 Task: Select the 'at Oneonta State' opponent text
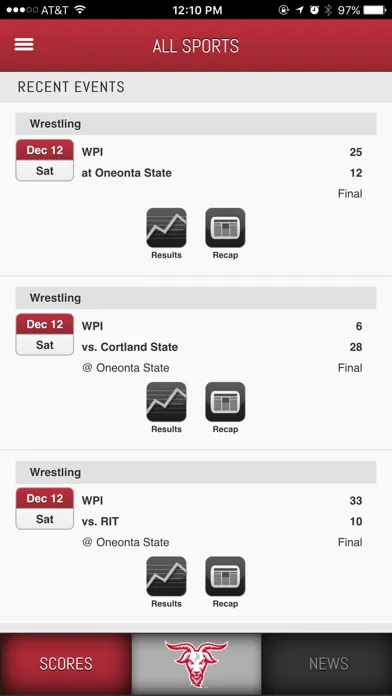point(127,173)
